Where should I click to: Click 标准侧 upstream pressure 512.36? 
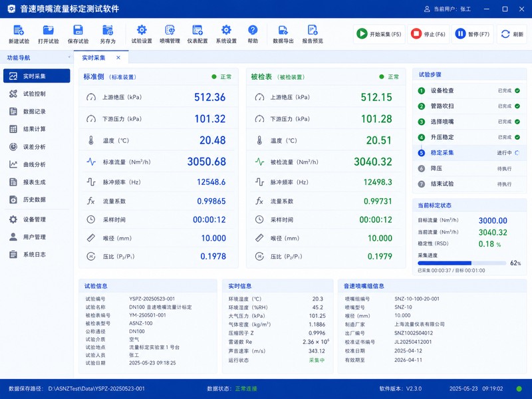[209, 97]
